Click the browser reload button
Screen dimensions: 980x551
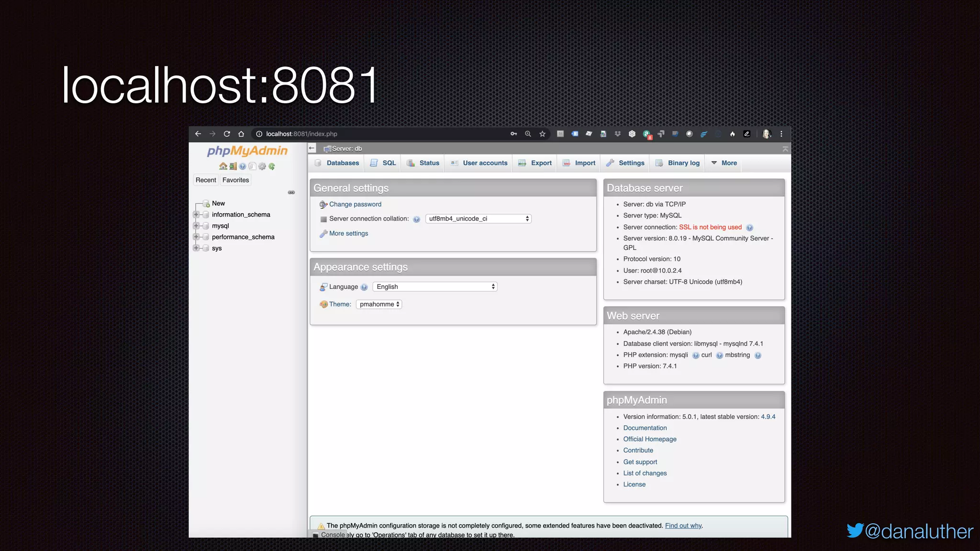point(227,134)
